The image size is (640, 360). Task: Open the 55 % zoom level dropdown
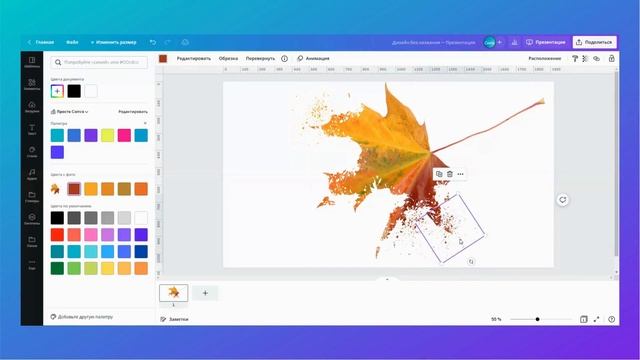(x=496, y=319)
